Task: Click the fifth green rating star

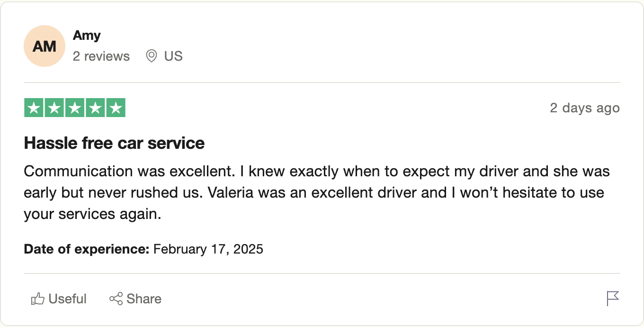Action: [116, 108]
